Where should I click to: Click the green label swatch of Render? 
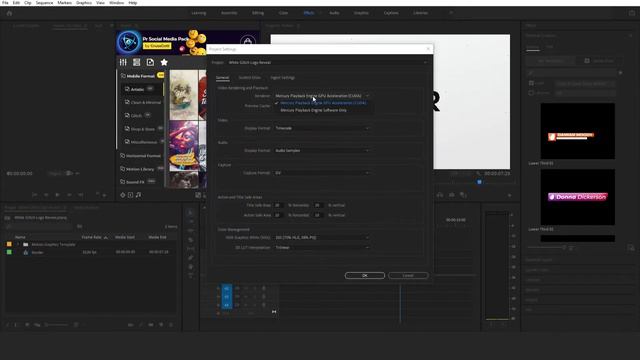click(9, 252)
